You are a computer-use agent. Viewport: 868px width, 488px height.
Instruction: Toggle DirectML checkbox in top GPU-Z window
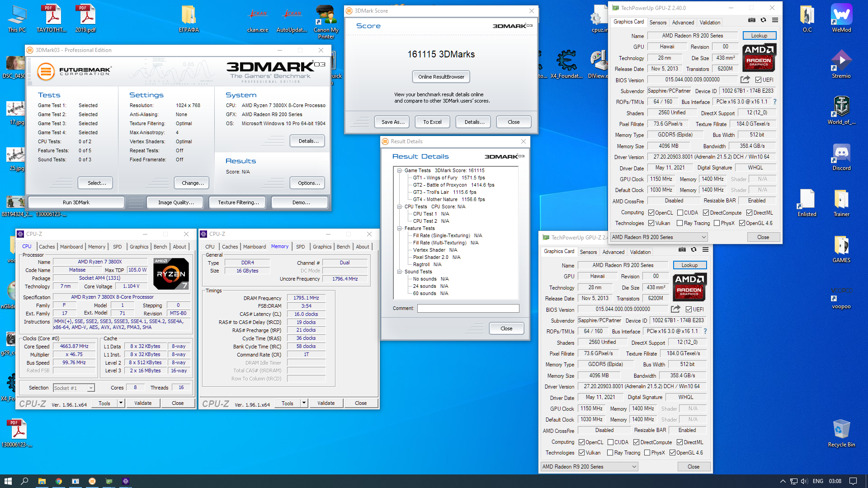[749, 213]
